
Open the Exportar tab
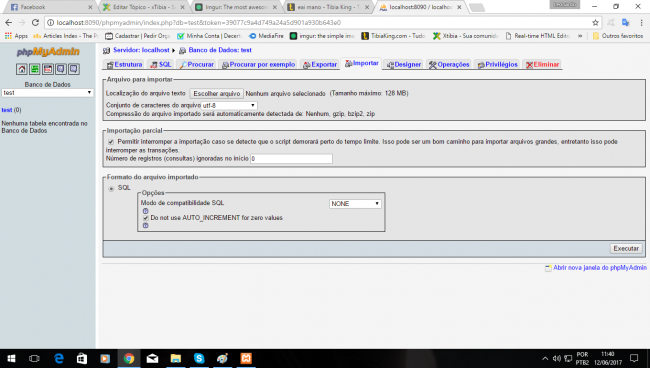pyautogui.click(x=320, y=65)
